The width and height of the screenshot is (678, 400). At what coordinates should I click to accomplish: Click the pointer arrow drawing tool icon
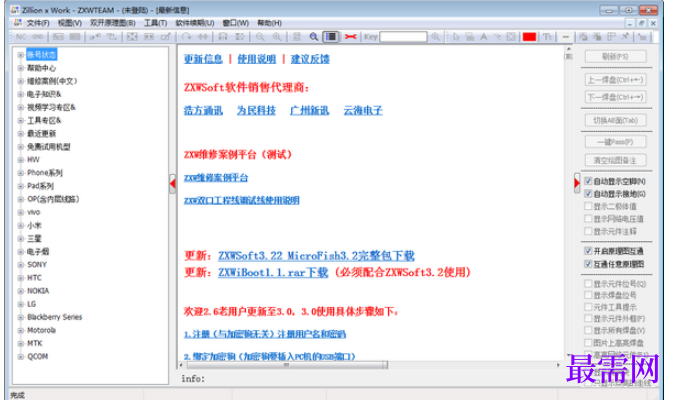(456, 37)
